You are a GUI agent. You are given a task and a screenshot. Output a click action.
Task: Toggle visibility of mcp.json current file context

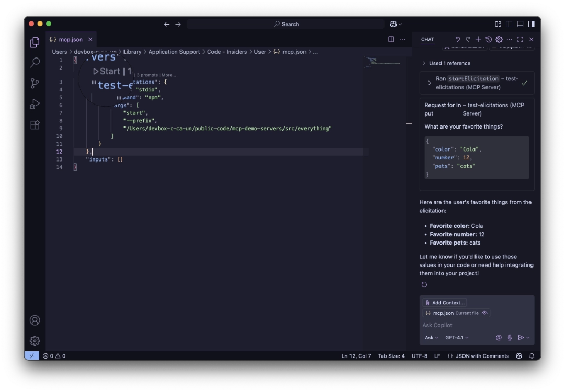pos(484,313)
